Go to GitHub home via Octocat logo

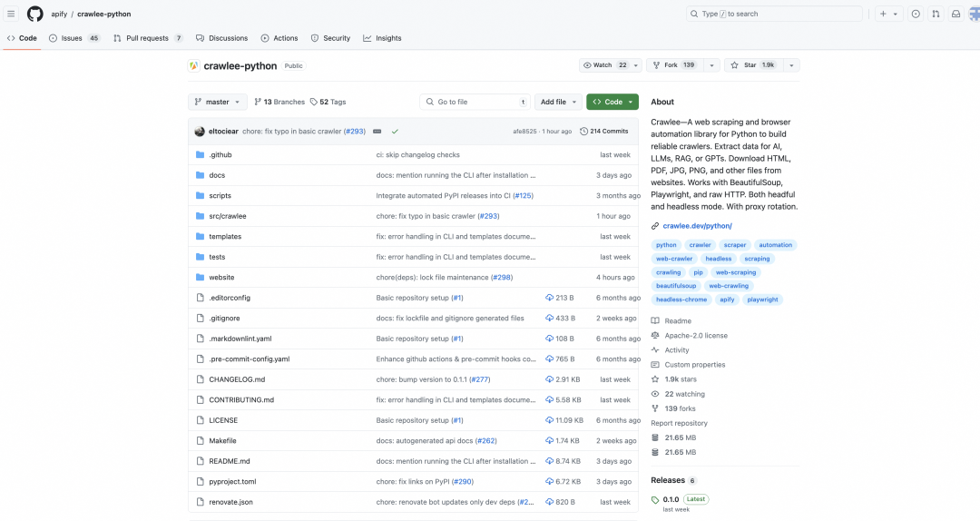point(35,14)
